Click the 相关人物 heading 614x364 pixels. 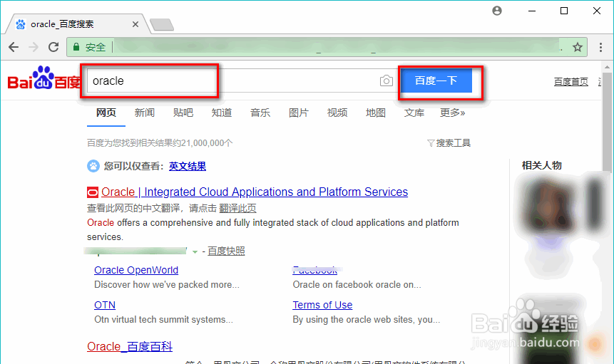(x=541, y=165)
